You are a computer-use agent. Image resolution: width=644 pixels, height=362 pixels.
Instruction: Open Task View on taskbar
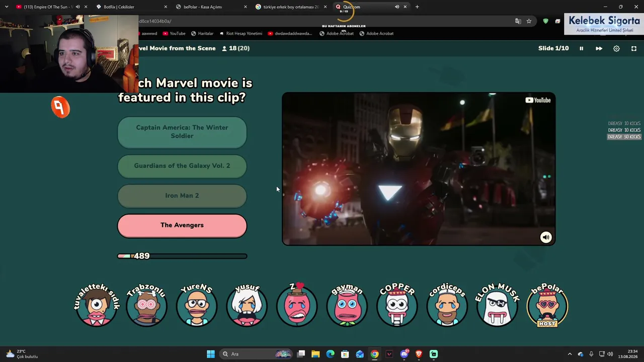(301, 354)
